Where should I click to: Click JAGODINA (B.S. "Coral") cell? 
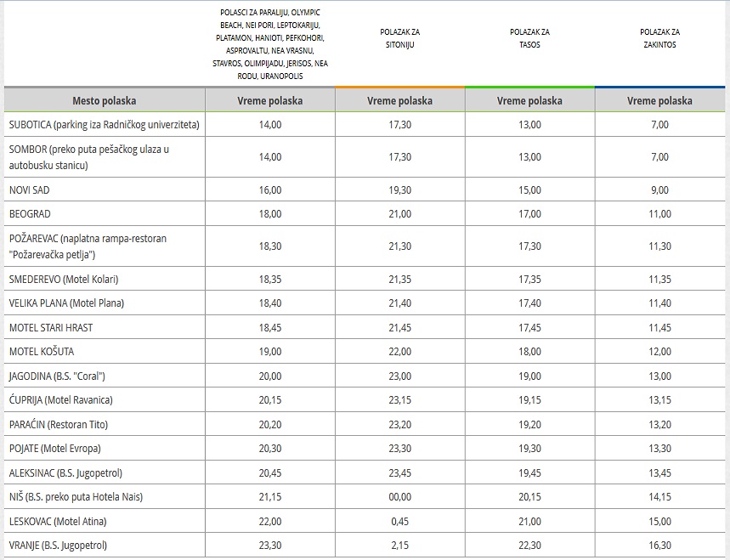pyautogui.click(x=105, y=376)
